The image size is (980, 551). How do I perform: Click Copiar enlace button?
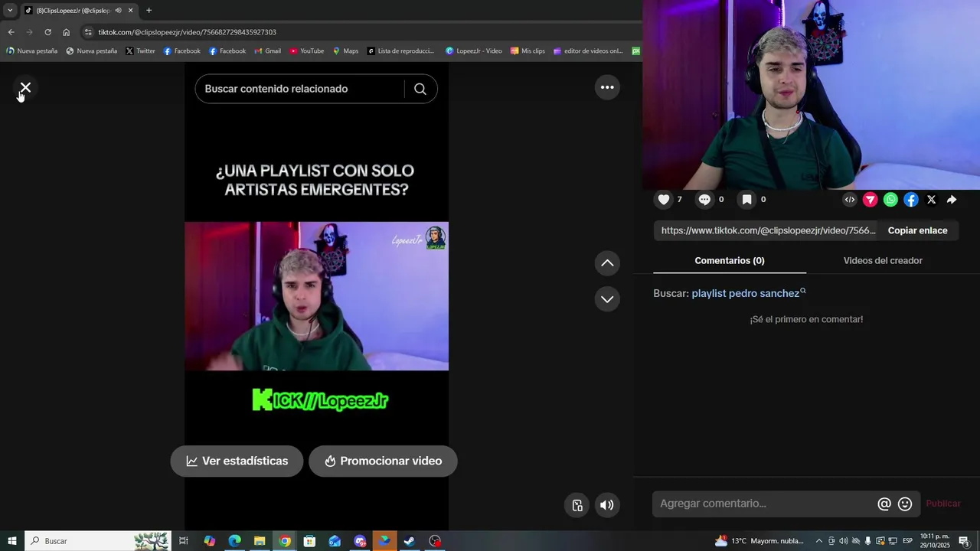point(917,230)
